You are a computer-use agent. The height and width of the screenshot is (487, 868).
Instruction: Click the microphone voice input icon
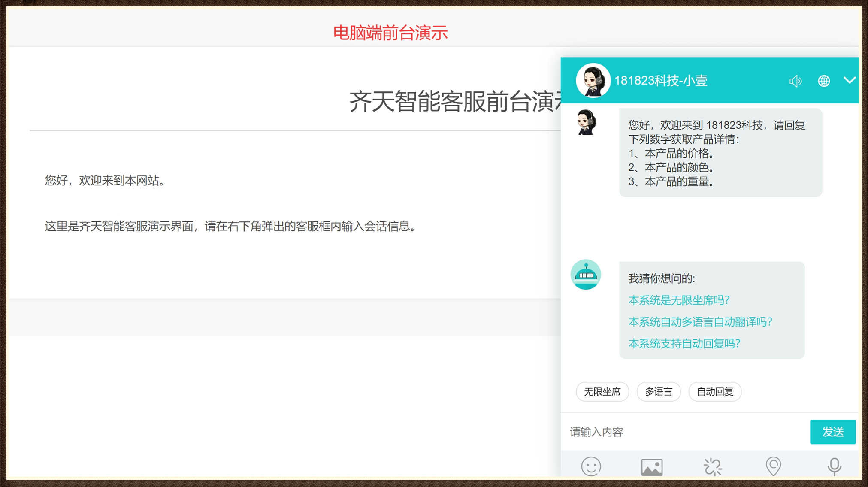tap(834, 467)
